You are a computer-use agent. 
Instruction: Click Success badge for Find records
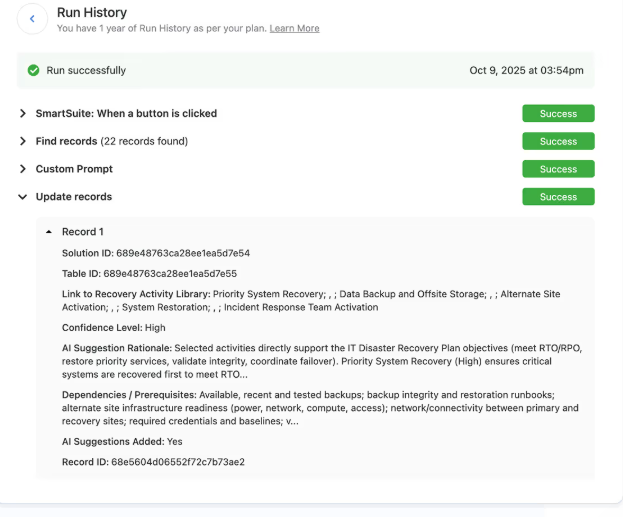558,141
